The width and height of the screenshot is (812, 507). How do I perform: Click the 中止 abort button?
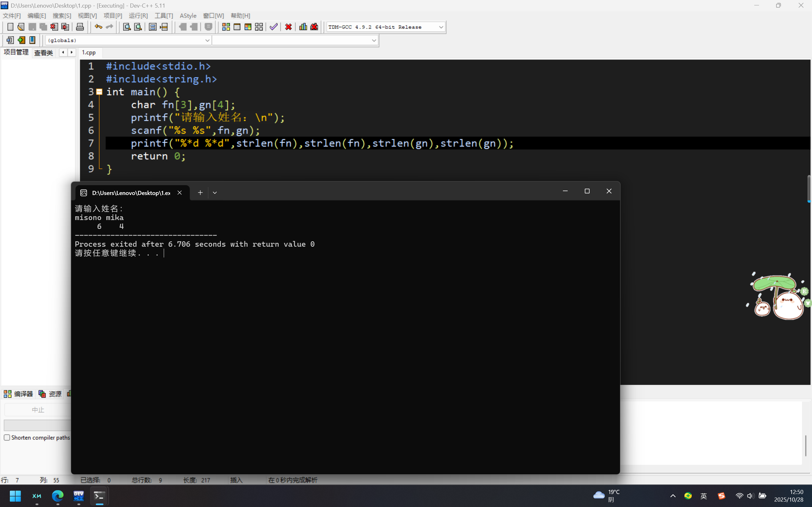(37, 410)
